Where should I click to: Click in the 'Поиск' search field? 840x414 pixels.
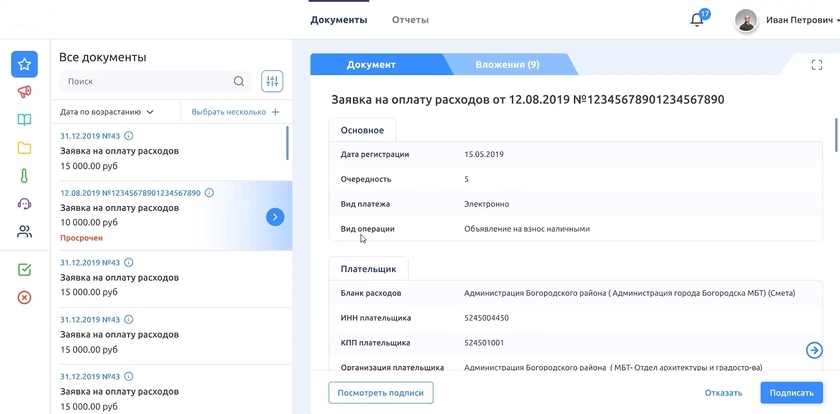point(145,81)
